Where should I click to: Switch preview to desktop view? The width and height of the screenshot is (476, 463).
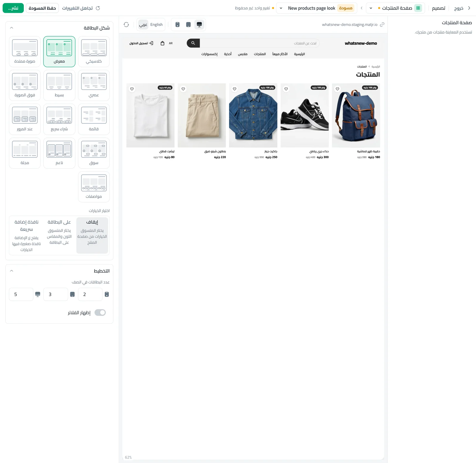click(199, 24)
